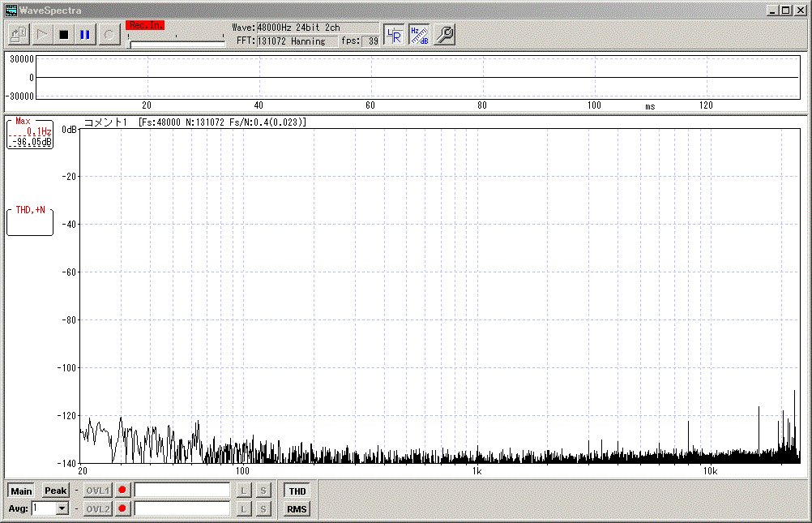Viewport: 812px width, 523px height.
Task: Start playback with the play button
Action: tap(42, 35)
